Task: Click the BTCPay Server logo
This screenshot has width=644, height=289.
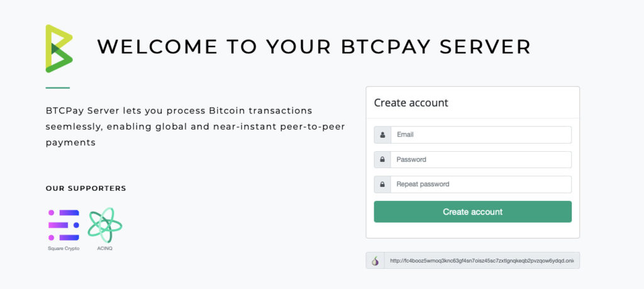Action: (x=59, y=48)
